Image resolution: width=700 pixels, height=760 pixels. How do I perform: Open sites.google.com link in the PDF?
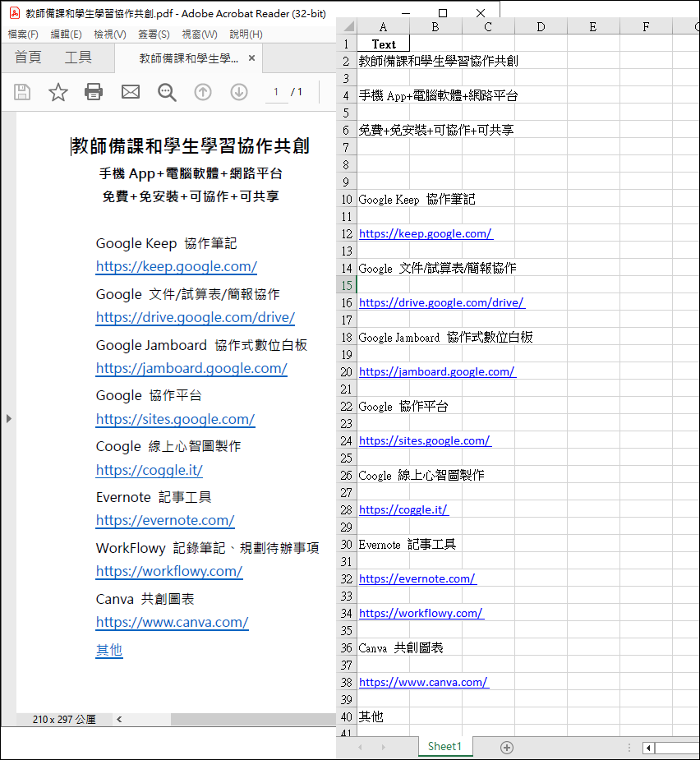[176, 419]
